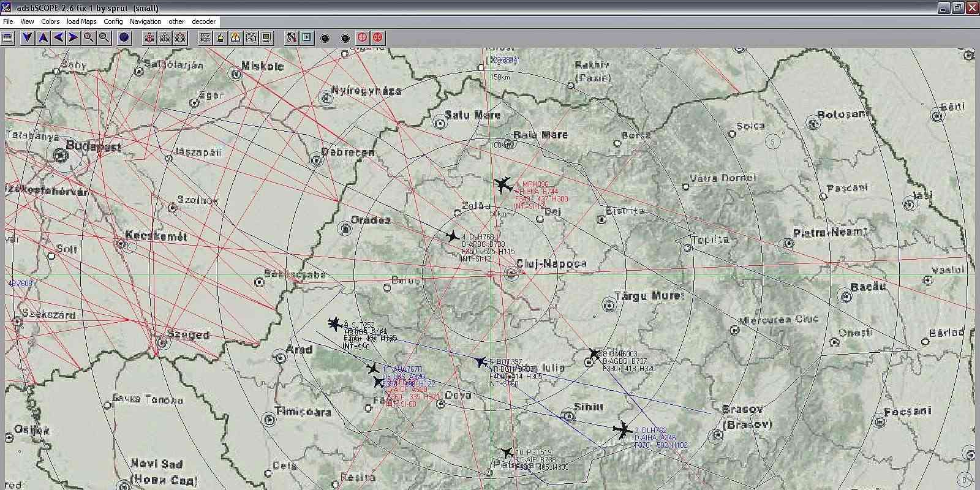Click the hand over document icon
The width and height of the screenshot is (980, 490).
pyautogui.click(x=251, y=38)
